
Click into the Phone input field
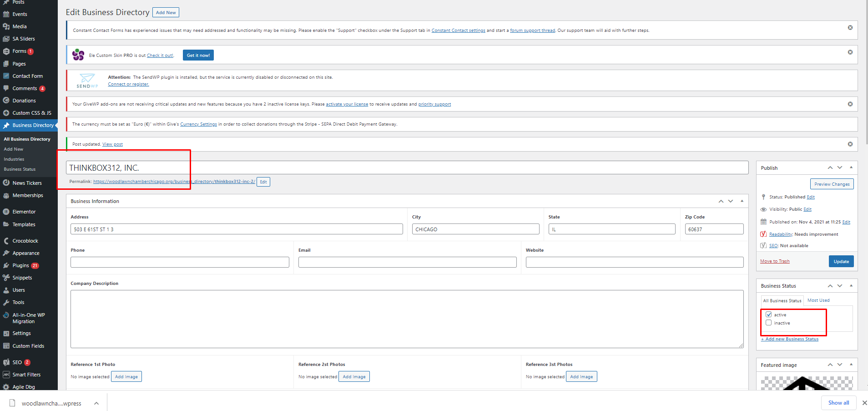tap(180, 262)
